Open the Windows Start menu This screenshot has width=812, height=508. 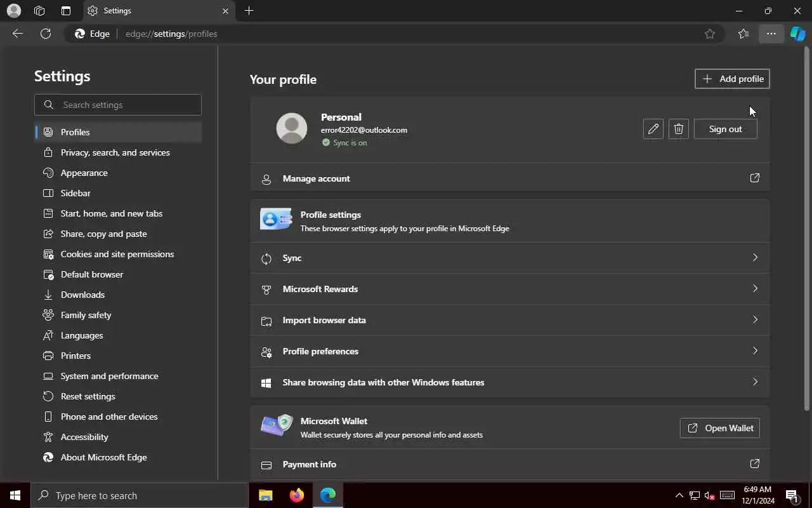click(x=15, y=495)
